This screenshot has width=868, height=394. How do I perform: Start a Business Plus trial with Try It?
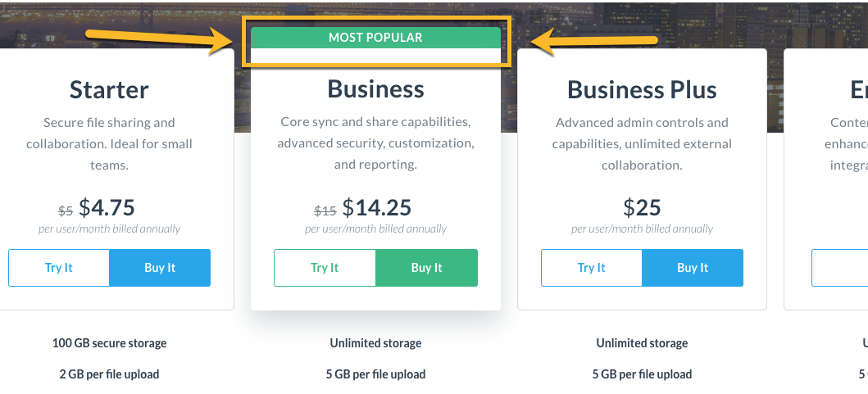click(x=592, y=268)
